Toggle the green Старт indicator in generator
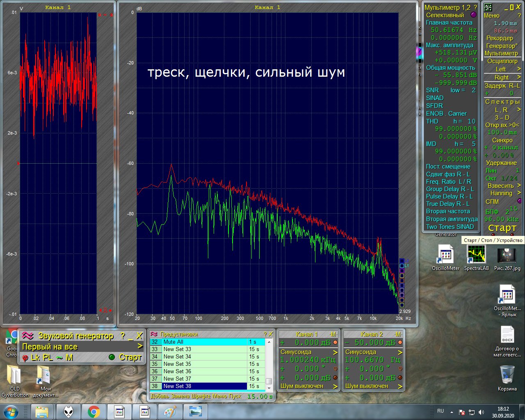The height and width of the screenshot is (420, 525). click(x=112, y=357)
